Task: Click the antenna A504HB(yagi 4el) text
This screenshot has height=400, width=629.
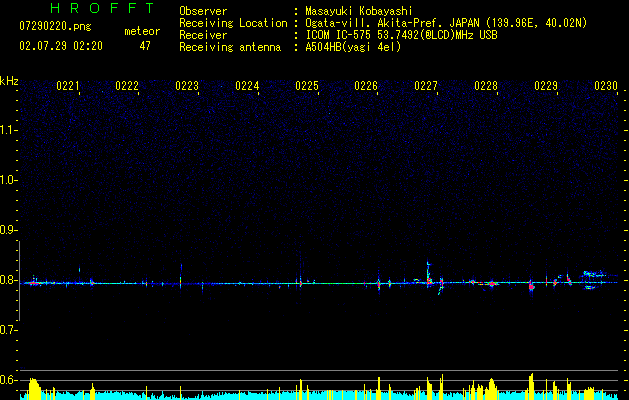Action: point(353,47)
